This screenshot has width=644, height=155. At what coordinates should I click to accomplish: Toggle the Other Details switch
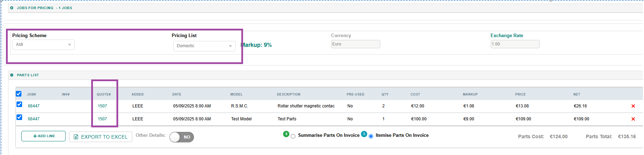[182, 137]
